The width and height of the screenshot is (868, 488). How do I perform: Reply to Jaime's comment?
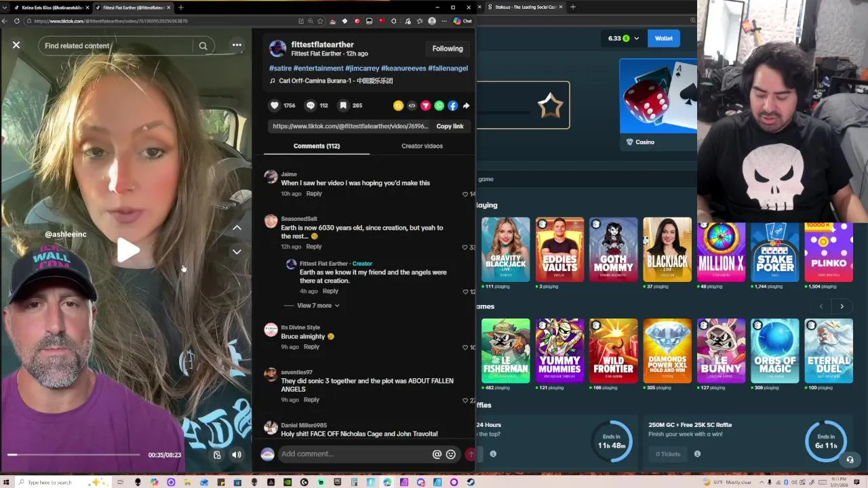click(313, 194)
